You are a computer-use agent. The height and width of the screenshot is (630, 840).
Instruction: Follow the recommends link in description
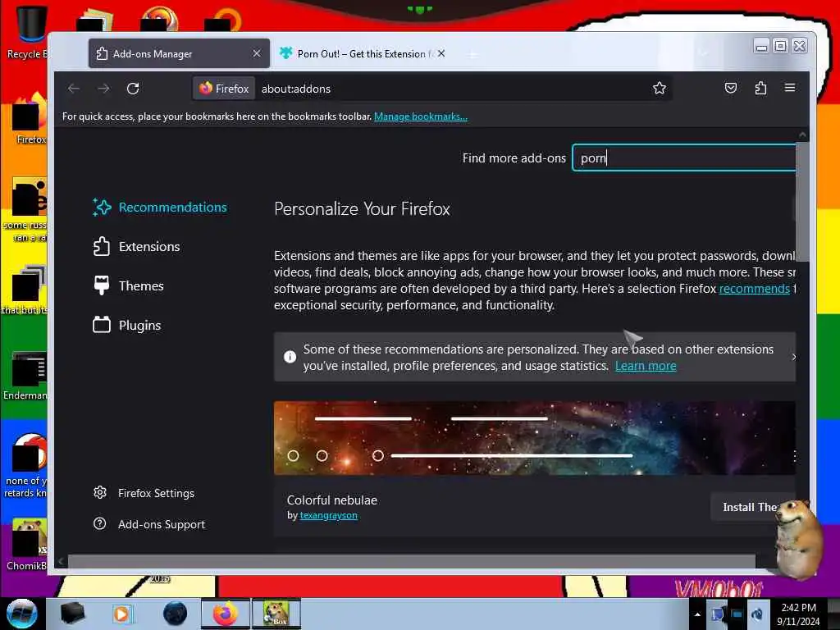pos(755,289)
